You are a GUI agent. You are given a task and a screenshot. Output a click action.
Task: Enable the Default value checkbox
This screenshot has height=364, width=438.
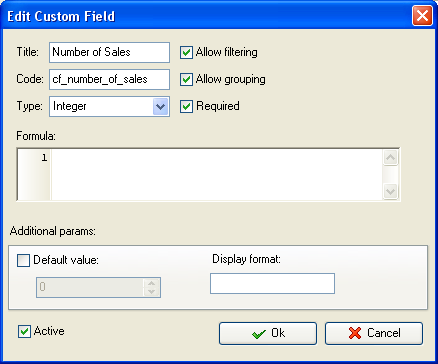point(23,260)
